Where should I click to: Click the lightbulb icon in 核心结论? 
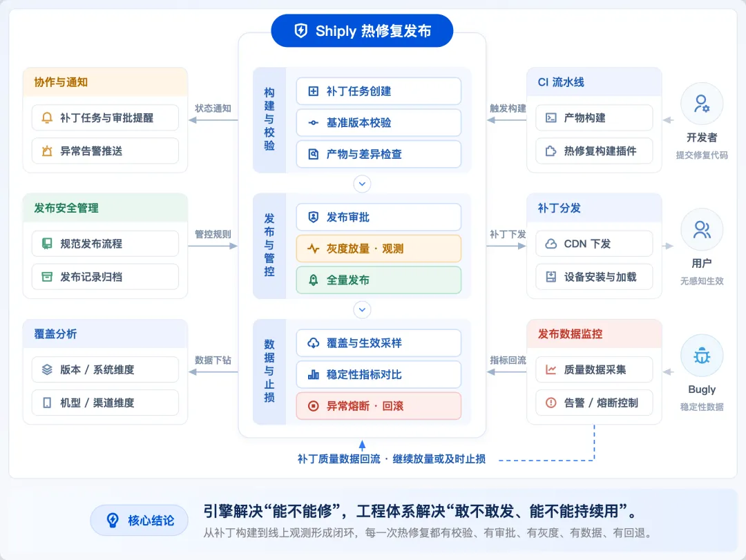[113, 520]
